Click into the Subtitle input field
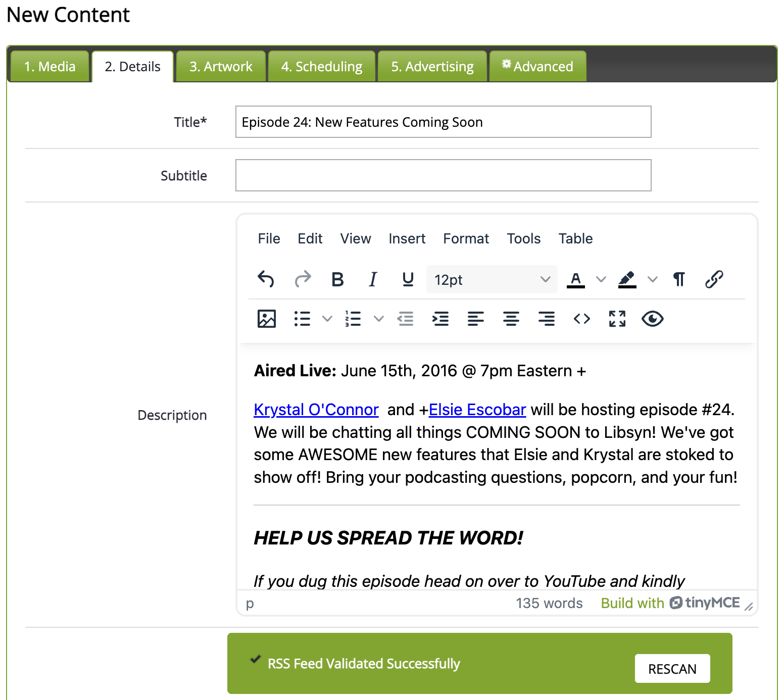The width and height of the screenshot is (784, 700). pos(443,175)
